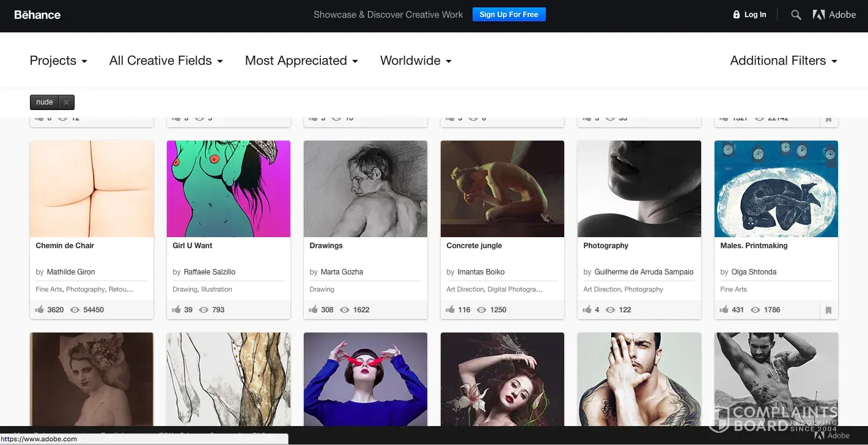Select the Illustration field link under Girl U Want
Viewport: 868px width, 445px height.
point(216,289)
